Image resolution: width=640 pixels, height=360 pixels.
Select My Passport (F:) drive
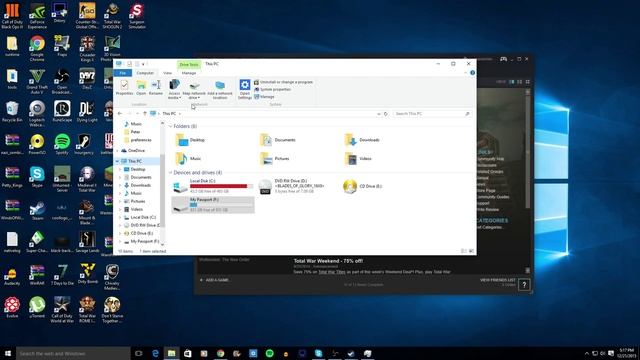[x=213, y=204]
